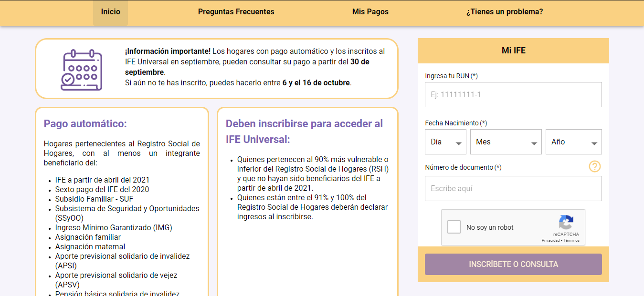Click the "¡Información importante!" bold text
Screen dimensions: 644x296
(x=168, y=51)
